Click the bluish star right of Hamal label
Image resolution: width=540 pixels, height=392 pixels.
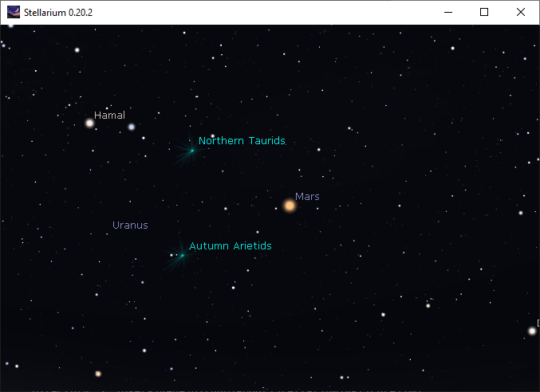pyautogui.click(x=132, y=127)
